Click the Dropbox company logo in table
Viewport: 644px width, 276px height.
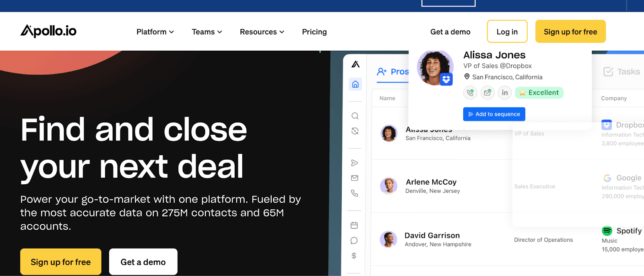(607, 125)
